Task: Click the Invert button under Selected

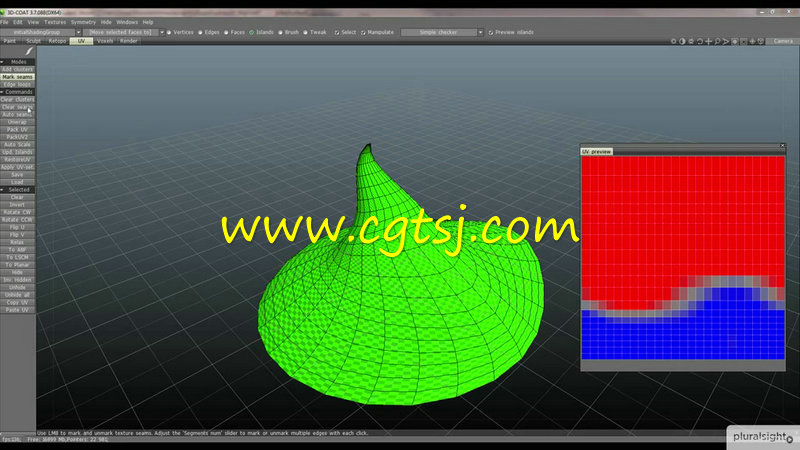Action: [x=17, y=205]
